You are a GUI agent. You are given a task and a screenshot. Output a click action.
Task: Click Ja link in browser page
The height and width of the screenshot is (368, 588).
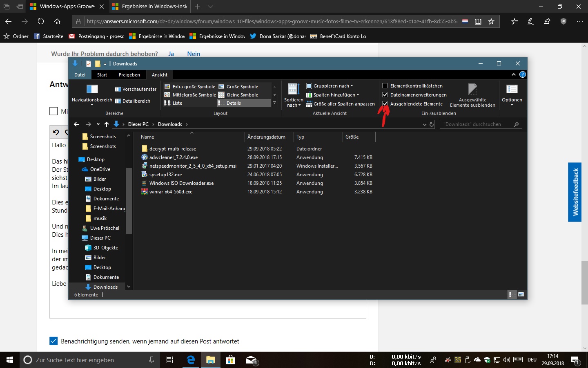click(171, 54)
